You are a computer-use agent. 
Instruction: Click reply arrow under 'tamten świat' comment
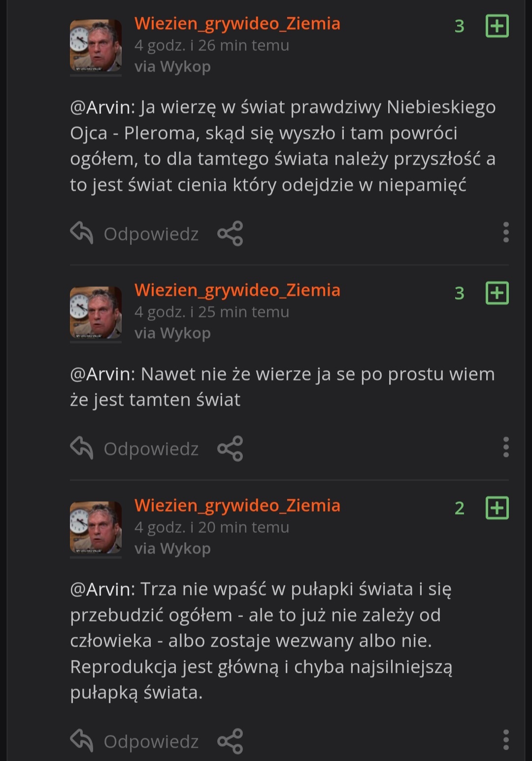(x=82, y=448)
